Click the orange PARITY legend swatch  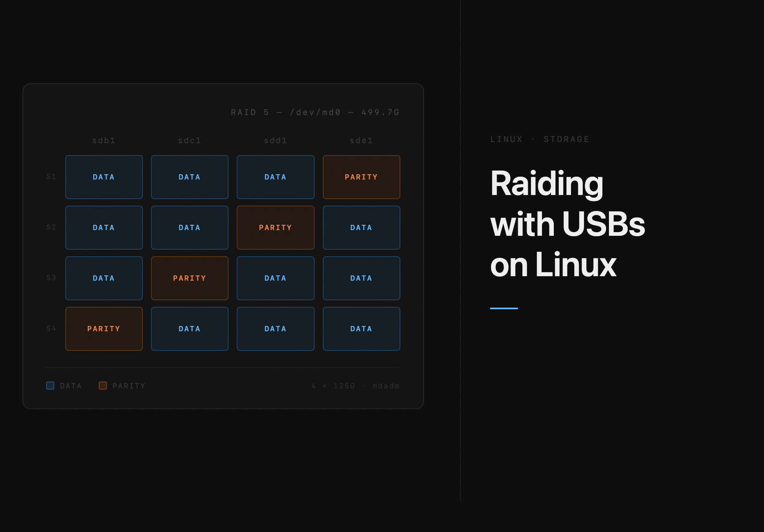click(103, 386)
